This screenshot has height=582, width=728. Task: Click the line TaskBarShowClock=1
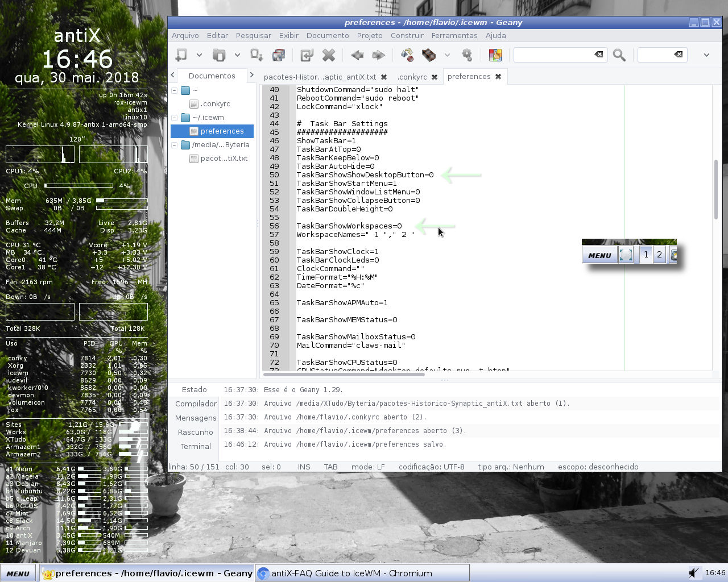(x=338, y=251)
